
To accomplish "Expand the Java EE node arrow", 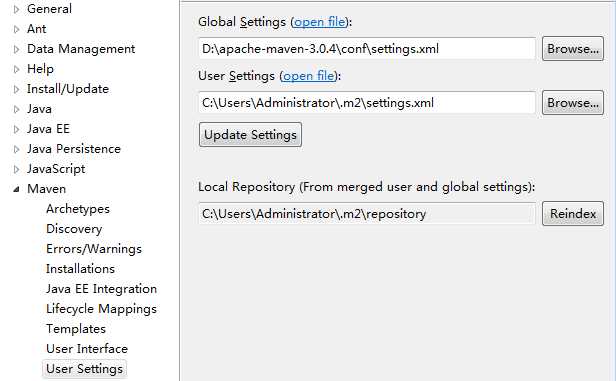I will [x=16, y=129].
